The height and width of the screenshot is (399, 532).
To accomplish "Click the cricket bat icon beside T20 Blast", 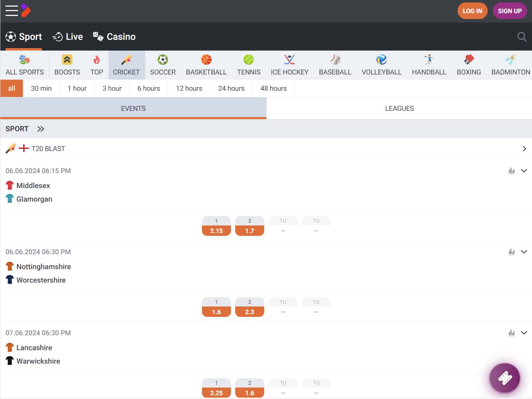I will point(11,149).
